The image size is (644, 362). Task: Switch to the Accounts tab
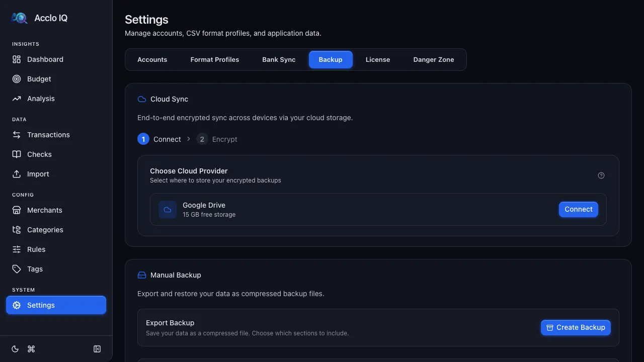pyautogui.click(x=152, y=59)
